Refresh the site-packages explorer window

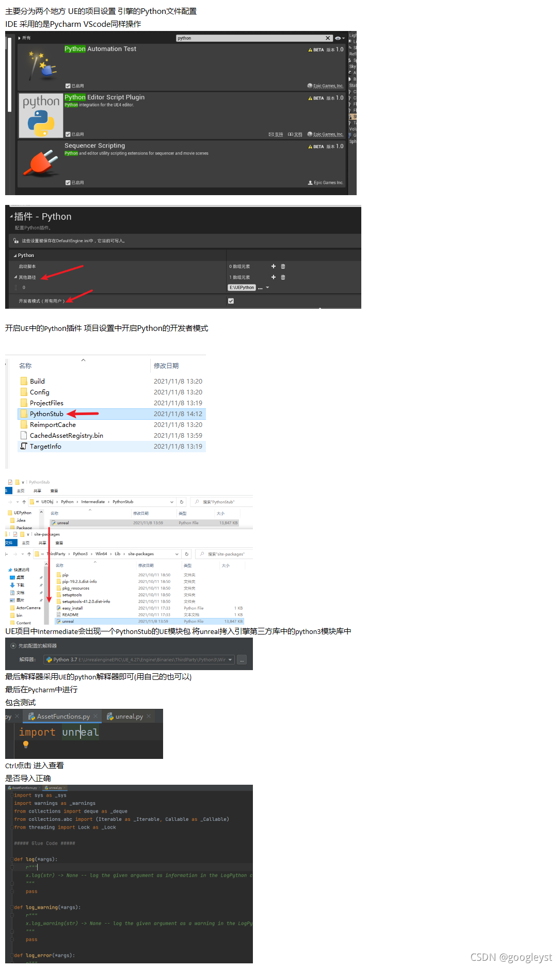(187, 554)
